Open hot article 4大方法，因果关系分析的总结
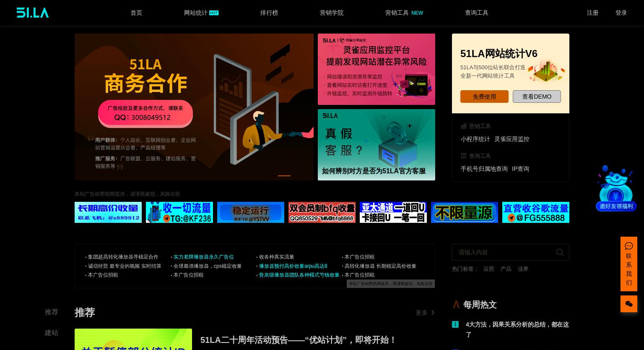This screenshot has height=350, width=644. 517,329
